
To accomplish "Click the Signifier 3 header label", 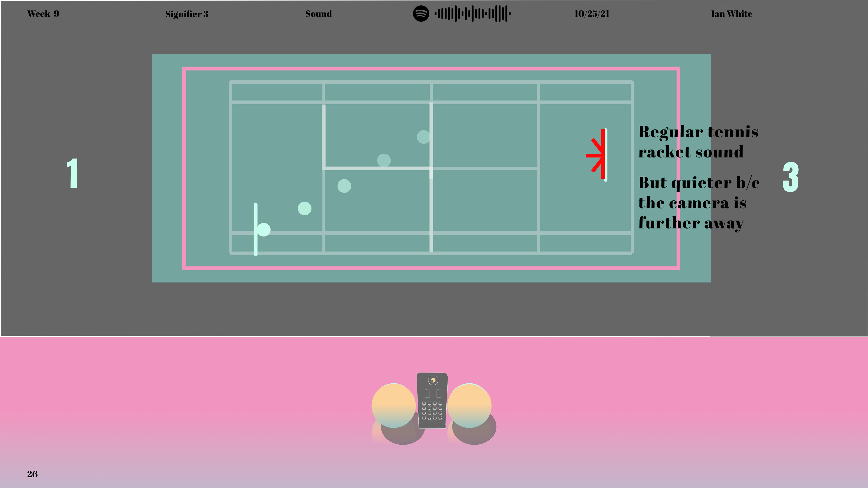I will tap(187, 14).
